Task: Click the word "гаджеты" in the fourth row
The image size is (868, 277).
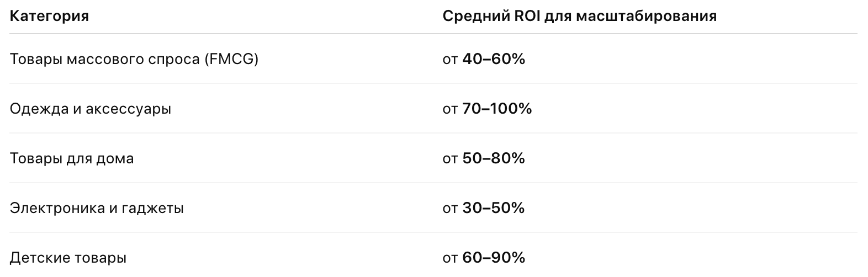Action: [155, 209]
